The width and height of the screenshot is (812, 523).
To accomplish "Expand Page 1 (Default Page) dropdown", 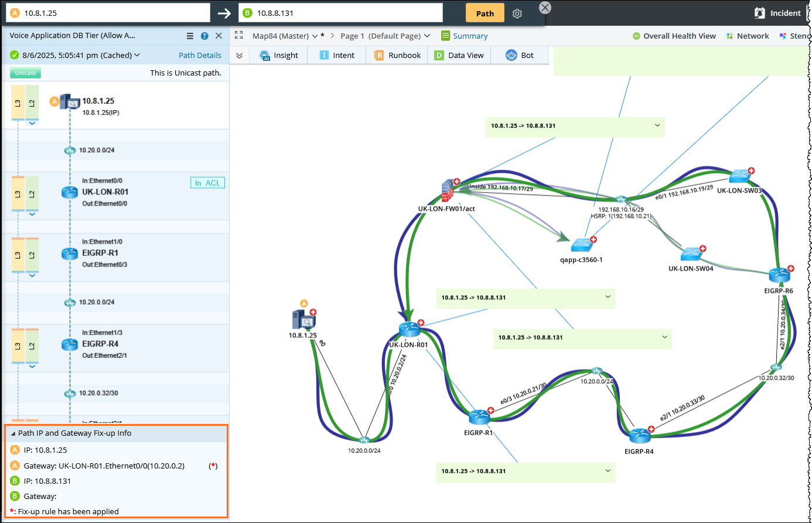I will (427, 36).
